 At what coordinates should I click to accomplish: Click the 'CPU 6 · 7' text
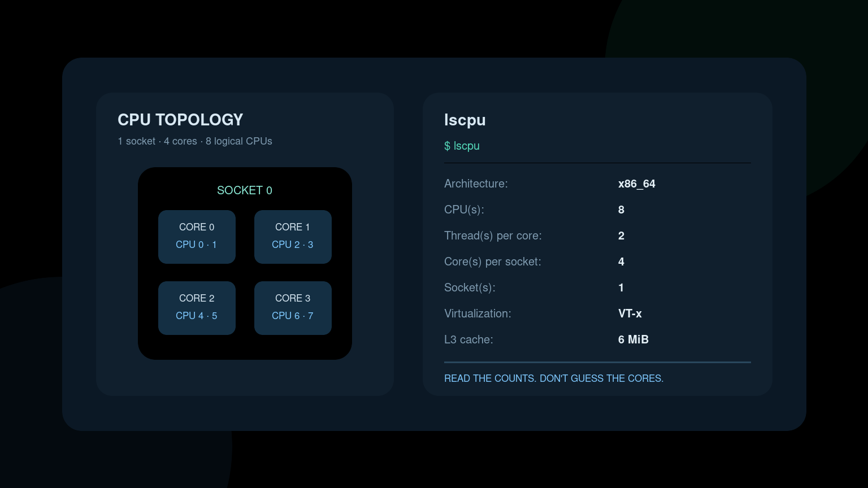(x=293, y=316)
